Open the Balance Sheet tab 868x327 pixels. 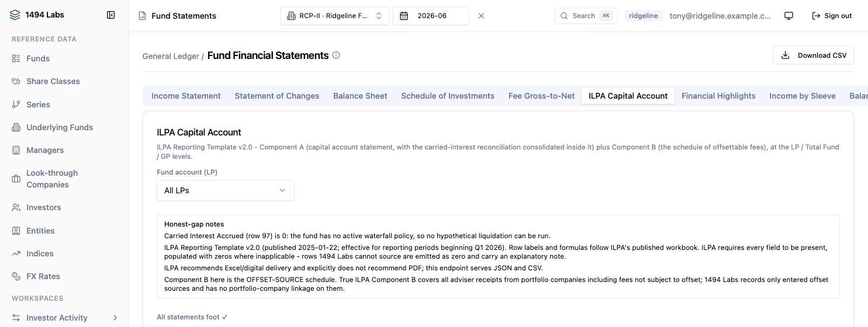pyautogui.click(x=360, y=96)
